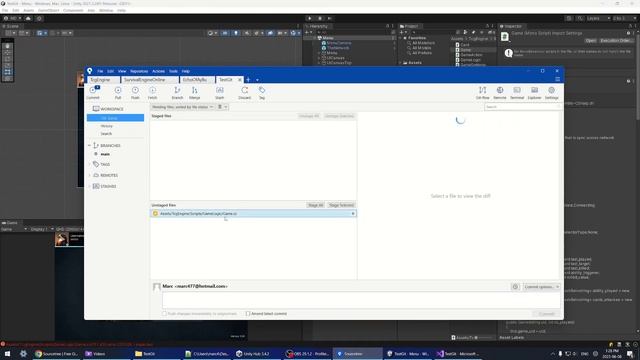Click the Commit button at the bottom right
The width and height of the screenshot is (640, 360).
pyautogui.click(x=547, y=314)
